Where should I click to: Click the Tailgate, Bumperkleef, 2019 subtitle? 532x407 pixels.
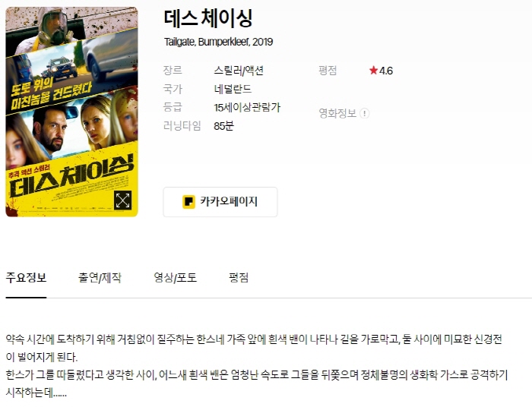click(x=219, y=42)
